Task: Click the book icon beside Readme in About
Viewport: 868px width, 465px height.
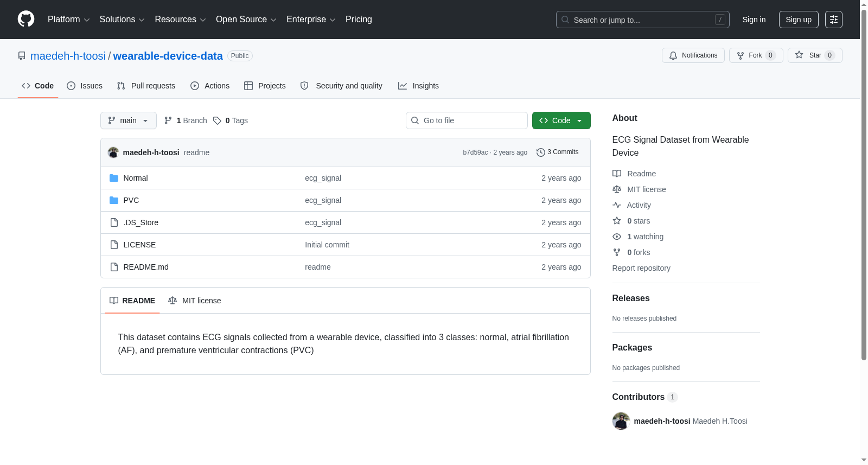Action: point(617,174)
